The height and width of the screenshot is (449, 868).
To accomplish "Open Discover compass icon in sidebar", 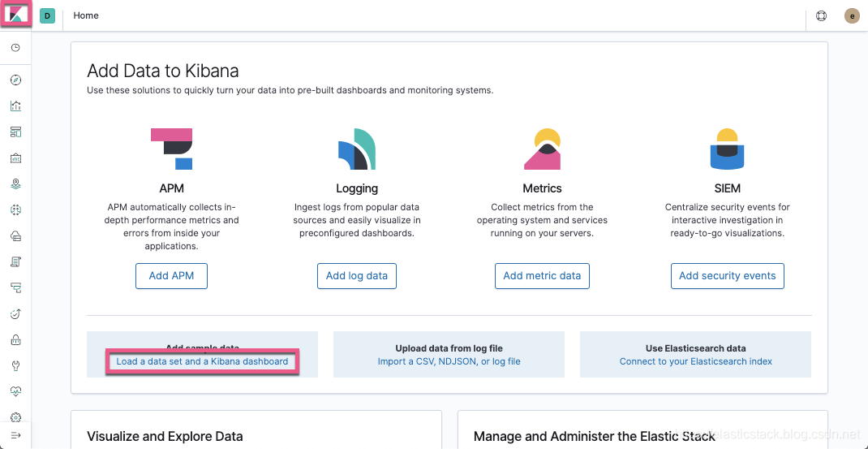I will (15, 80).
